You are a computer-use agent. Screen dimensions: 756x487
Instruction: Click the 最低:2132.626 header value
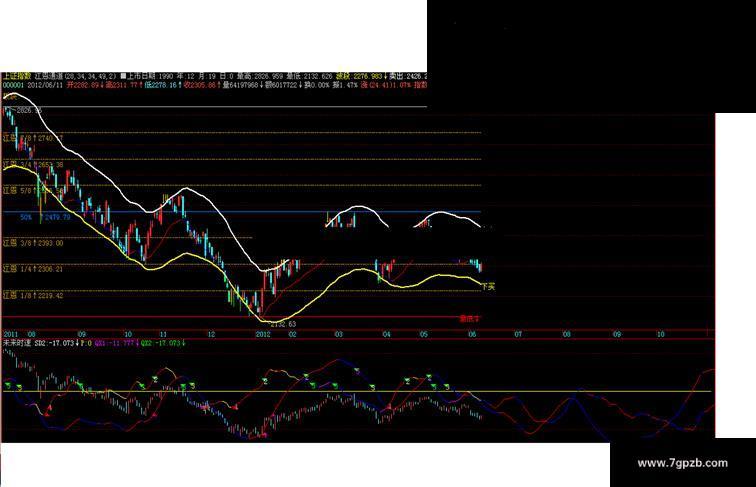click(309, 76)
